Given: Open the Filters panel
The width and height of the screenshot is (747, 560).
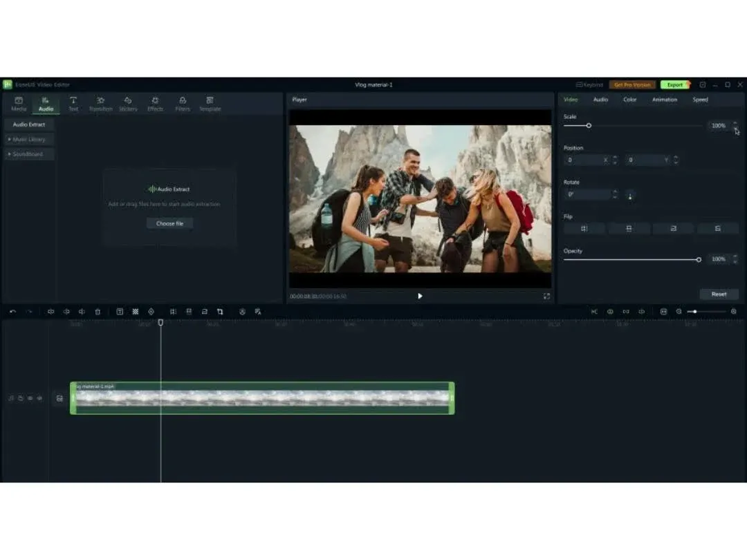Looking at the screenshot, I should pos(183,104).
